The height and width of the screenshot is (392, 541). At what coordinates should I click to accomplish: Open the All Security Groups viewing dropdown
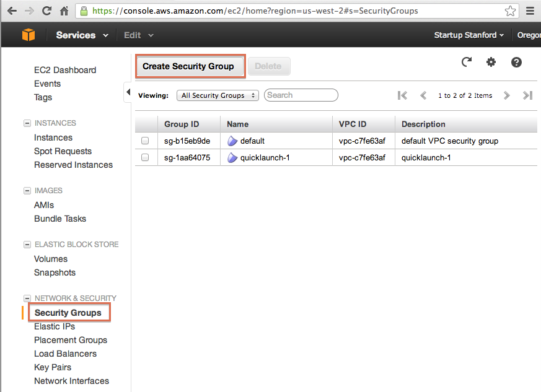[218, 95]
